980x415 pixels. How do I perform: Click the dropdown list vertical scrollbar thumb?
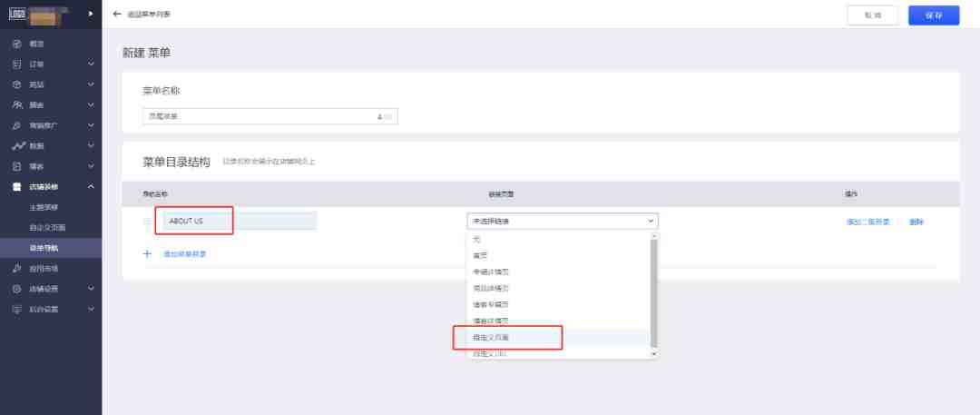pos(654,293)
